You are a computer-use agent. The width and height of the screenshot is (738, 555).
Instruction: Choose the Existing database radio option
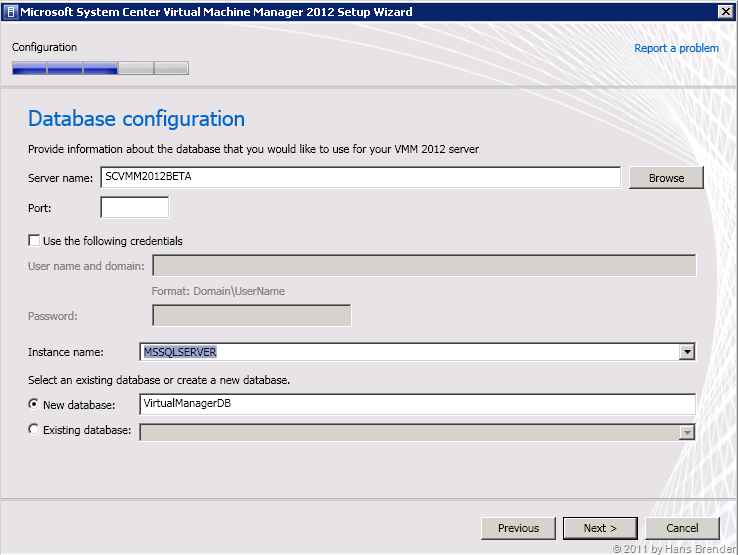coord(35,430)
